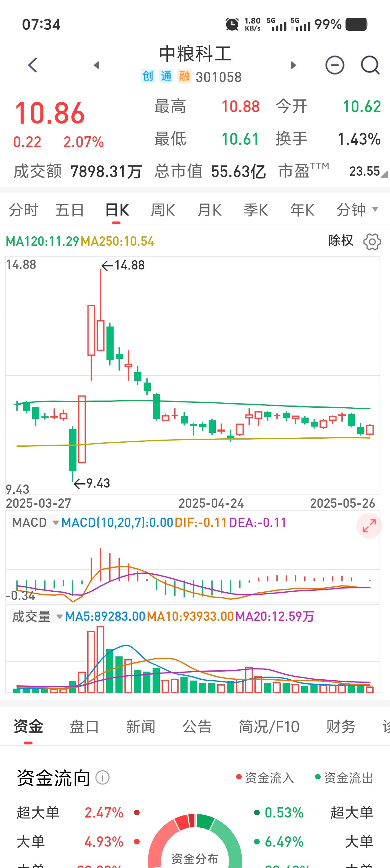The width and height of the screenshot is (390, 868).
Task: Tap the DIF:-0.11 readout
Action: pos(201,522)
